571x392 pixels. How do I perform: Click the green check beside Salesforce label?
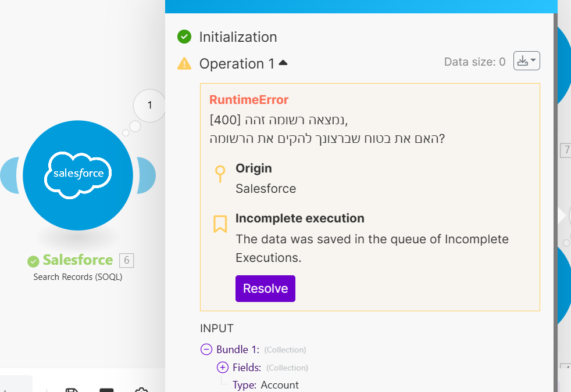click(33, 261)
